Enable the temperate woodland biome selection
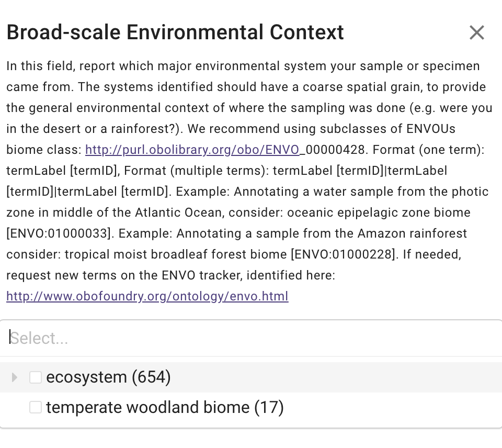The height and width of the screenshot is (448, 502). click(35, 407)
